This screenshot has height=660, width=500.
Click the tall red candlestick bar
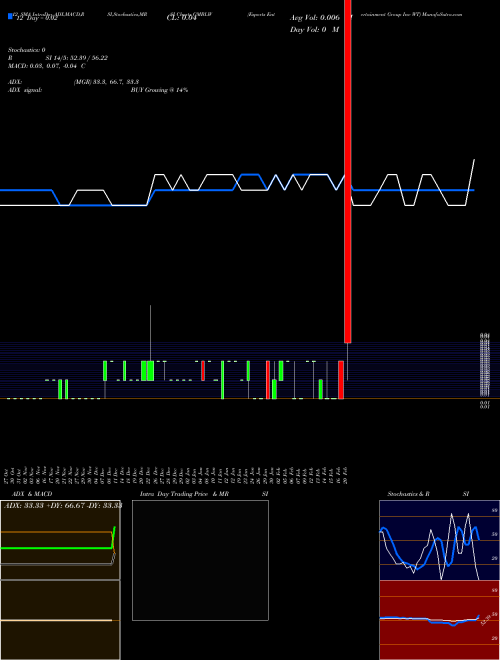click(x=348, y=171)
